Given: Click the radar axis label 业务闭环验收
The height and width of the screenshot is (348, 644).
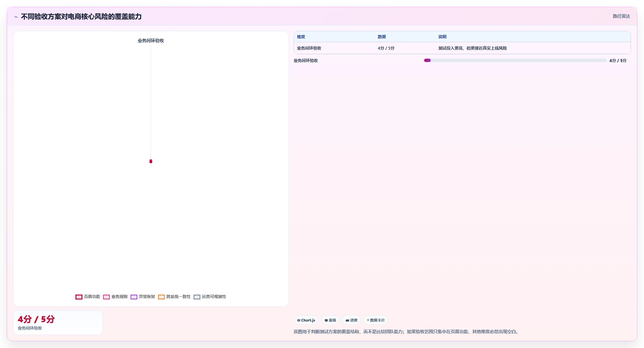Looking at the screenshot, I should point(151,41).
